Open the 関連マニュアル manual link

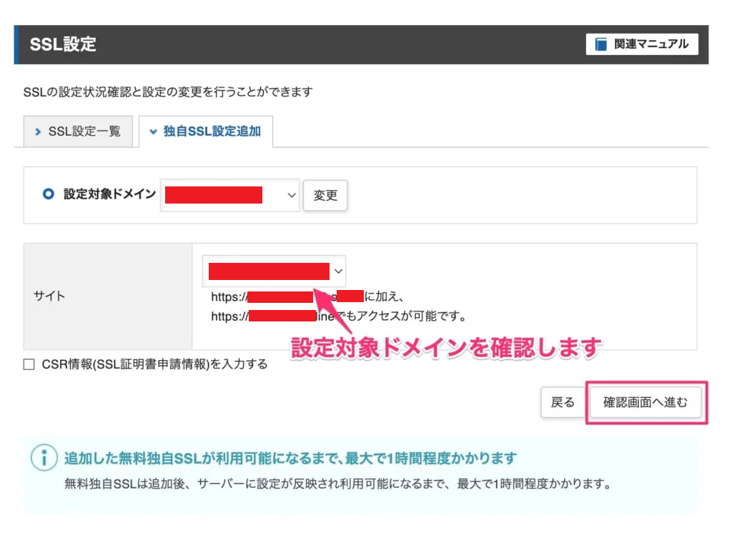click(642, 44)
